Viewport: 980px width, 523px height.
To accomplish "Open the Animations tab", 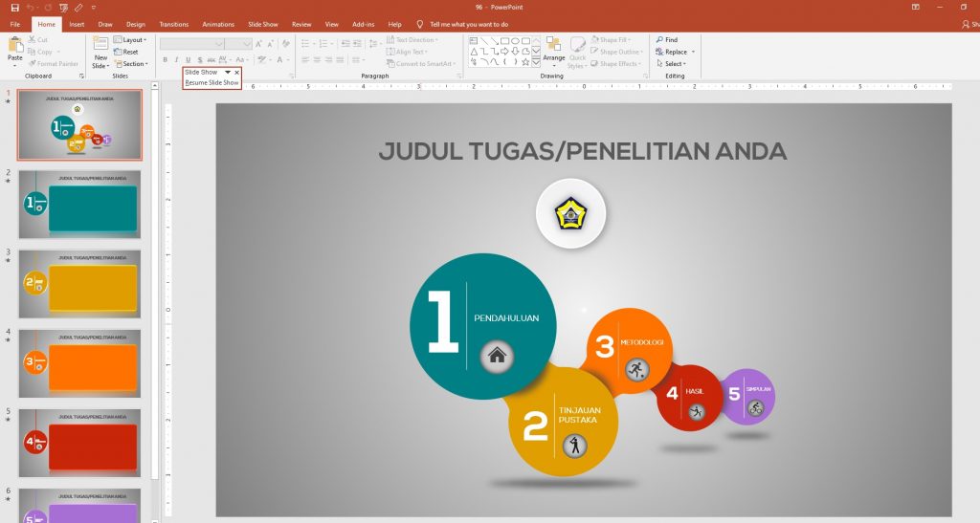I will coord(218,24).
